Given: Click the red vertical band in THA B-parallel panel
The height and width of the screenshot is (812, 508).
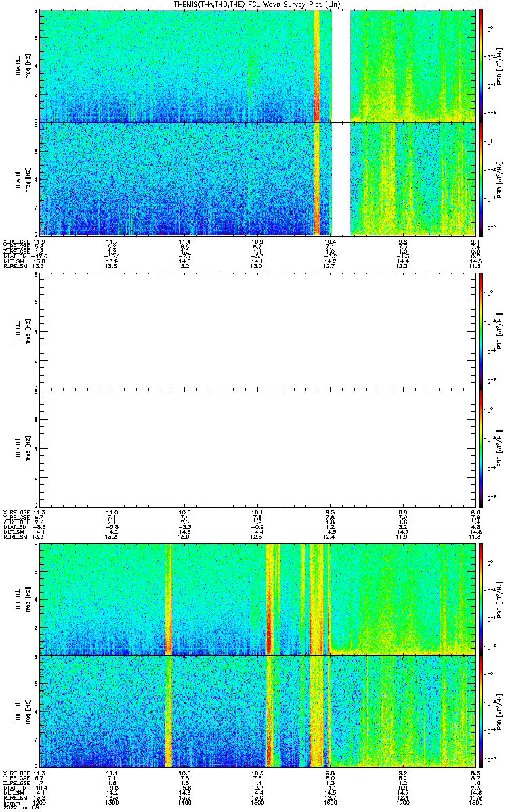Looking at the screenshot, I should click(316, 179).
